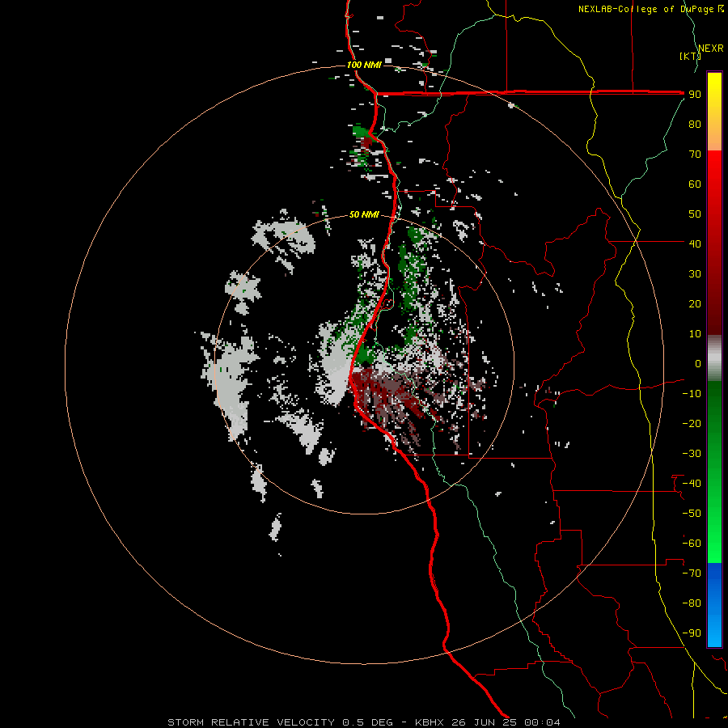Click the 40 value on the velocity scale
Screen dimensions: 728x728
tap(695, 244)
